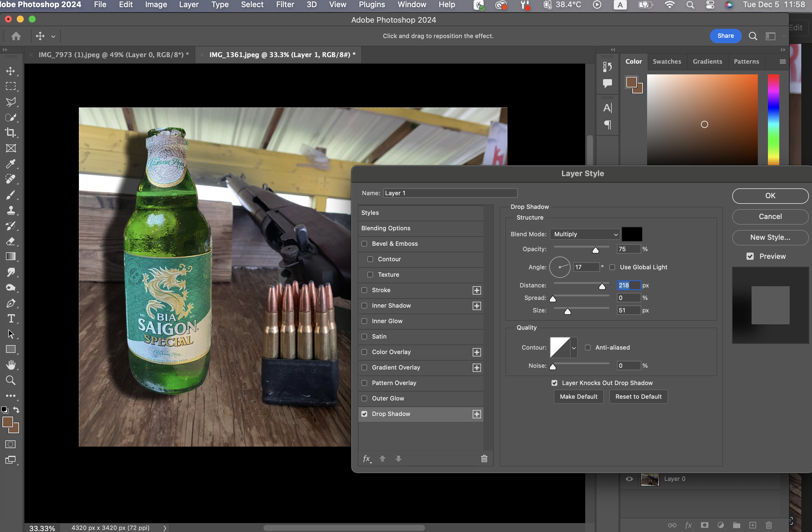Enable the Stroke effect checkbox
The image size is (812, 532).
click(x=364, y=290)
